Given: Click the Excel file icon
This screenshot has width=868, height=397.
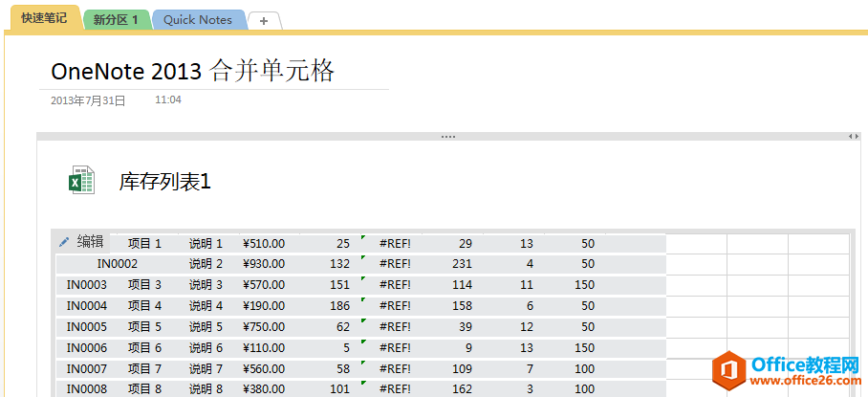Looking at the screenshot, I should 81,181.
